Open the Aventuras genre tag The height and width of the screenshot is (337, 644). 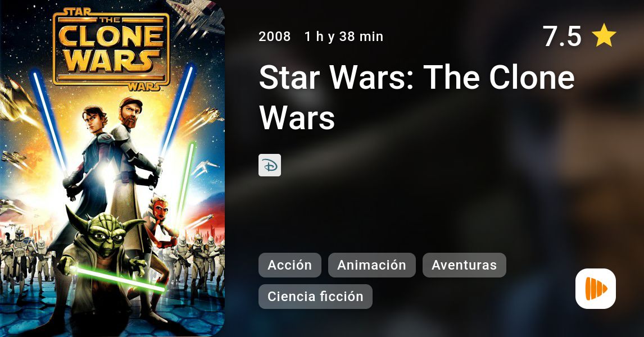point(464,265)
